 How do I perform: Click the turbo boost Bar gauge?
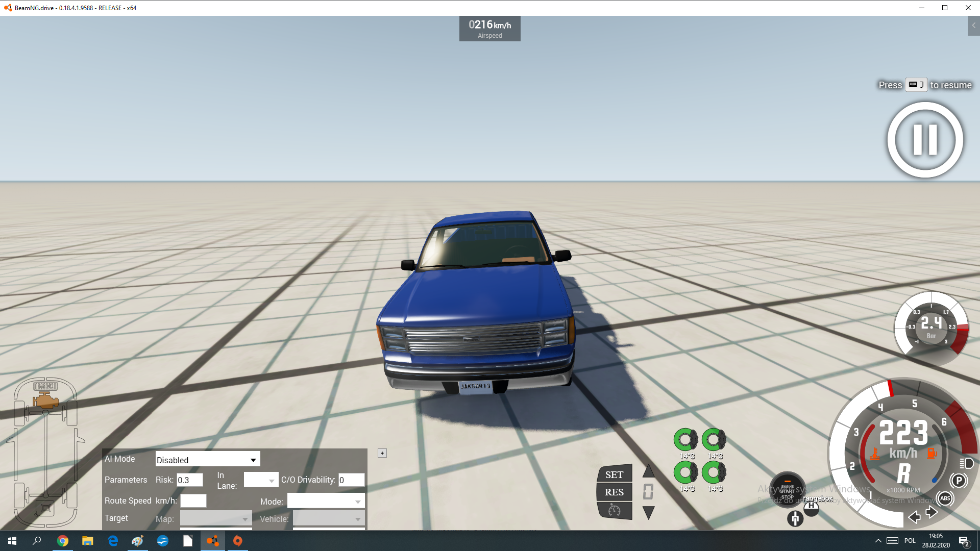coord(932,327)
